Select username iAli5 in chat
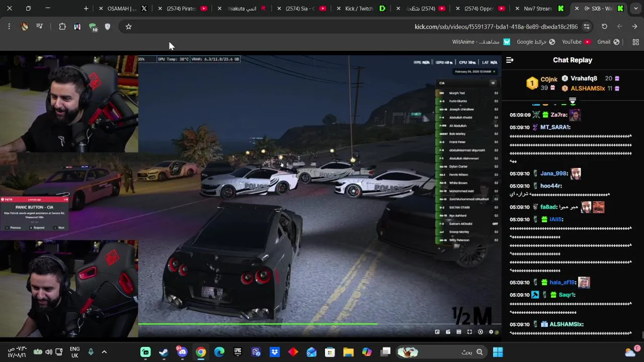The width and height of the screenshot is (644, 362). (556, 220)
